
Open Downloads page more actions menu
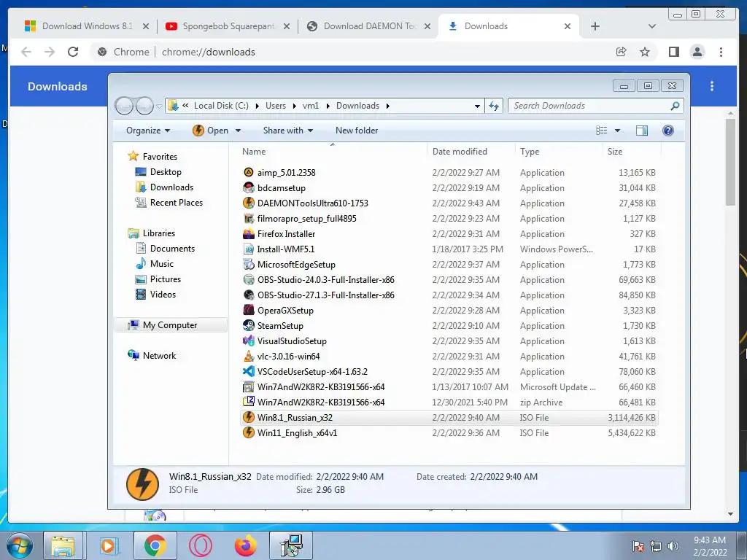712,86
